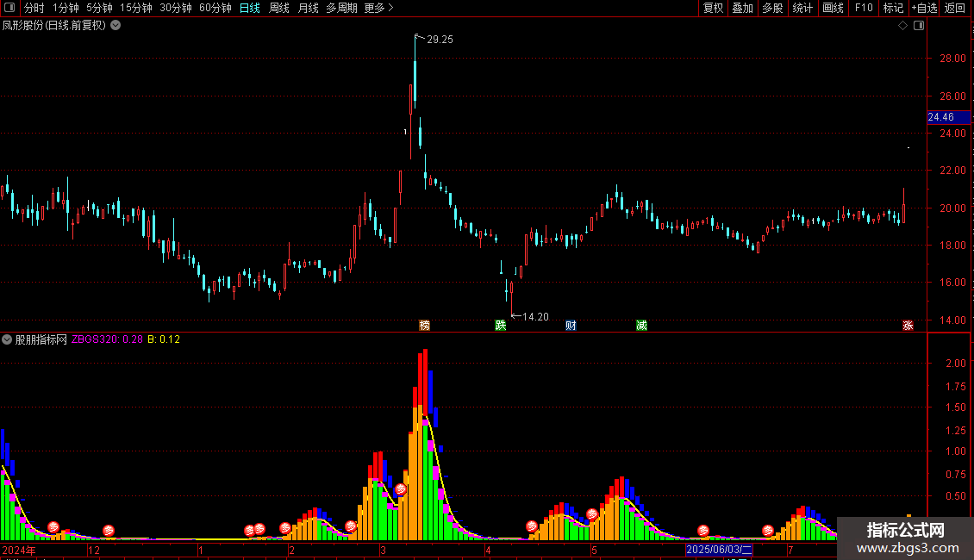Expand the 更多 periods menu
This screenshot has height=560, width=974.
point(378,8)
